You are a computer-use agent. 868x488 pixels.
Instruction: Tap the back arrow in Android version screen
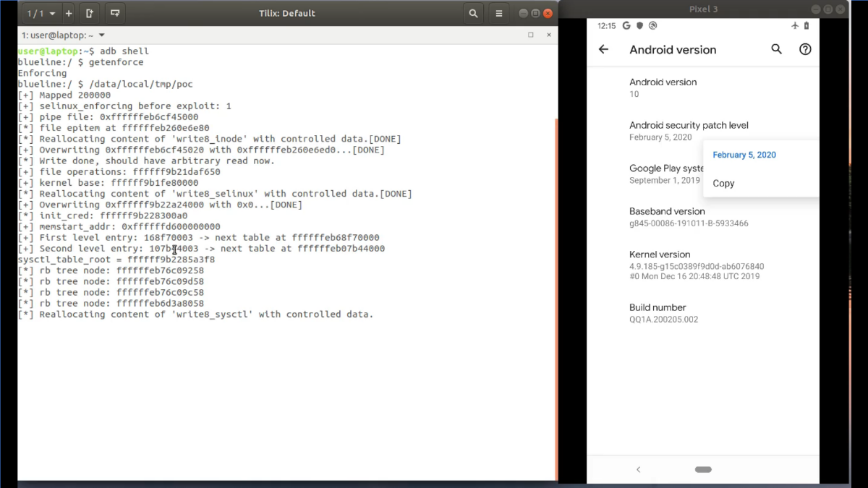[x=603, y=49]
